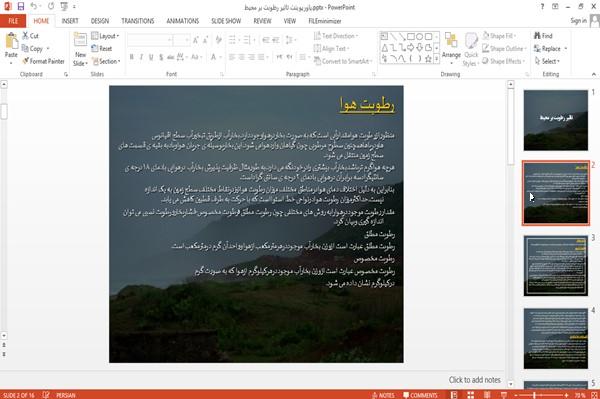
Task: Decrease font size with small A
Action: [x=206, y=40]
